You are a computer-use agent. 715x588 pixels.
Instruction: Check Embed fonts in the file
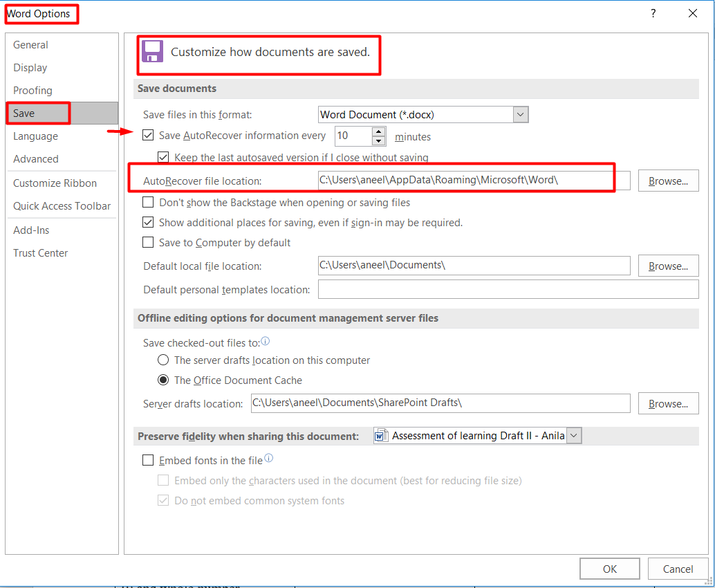pyautogui.click(x=148, y=460)
